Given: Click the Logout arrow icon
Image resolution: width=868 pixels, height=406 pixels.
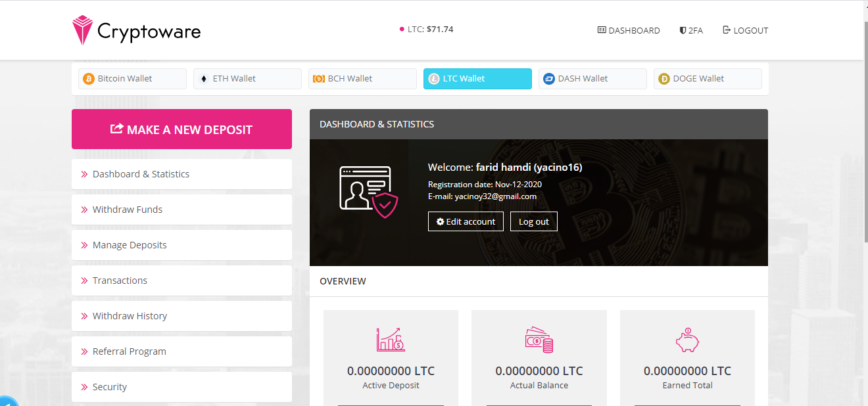Looking at the screenshot, I should 727,30.
